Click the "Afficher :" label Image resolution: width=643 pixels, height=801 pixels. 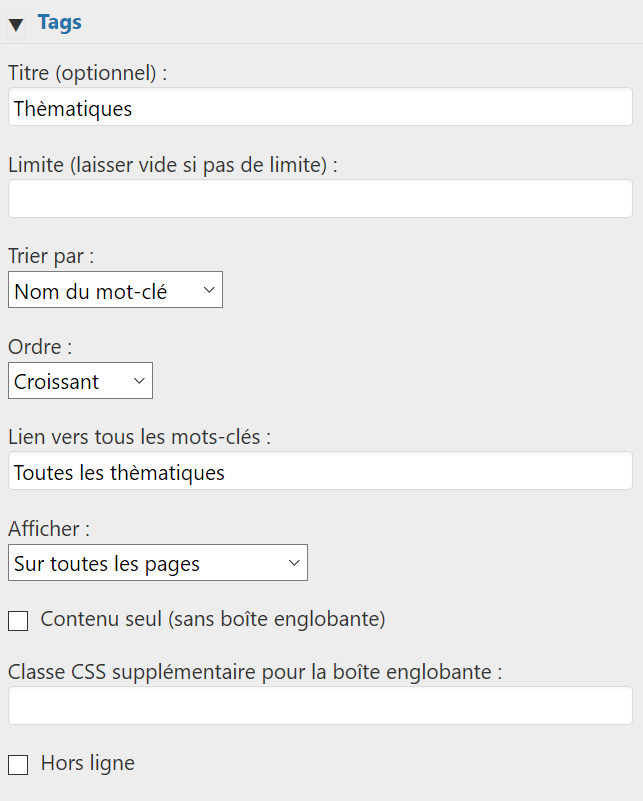49,528
